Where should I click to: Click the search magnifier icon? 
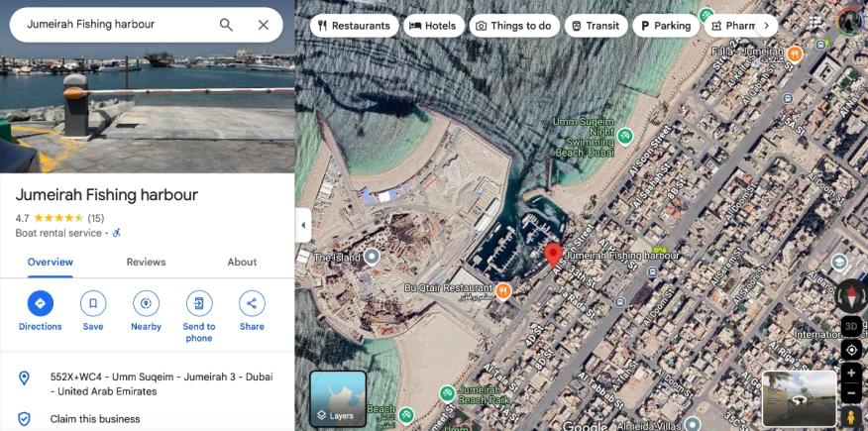pyautogui.click(x=226, y=25)
